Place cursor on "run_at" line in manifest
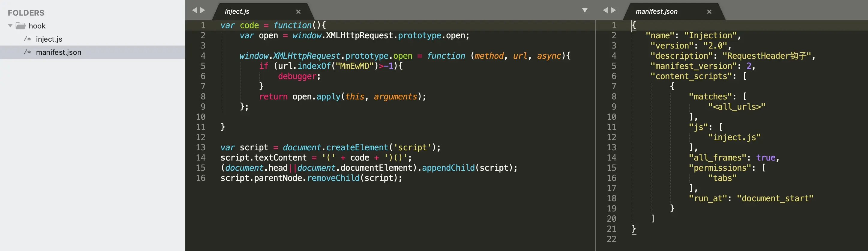The width and height of the screenshot is (868, 251). coord(751,199)
